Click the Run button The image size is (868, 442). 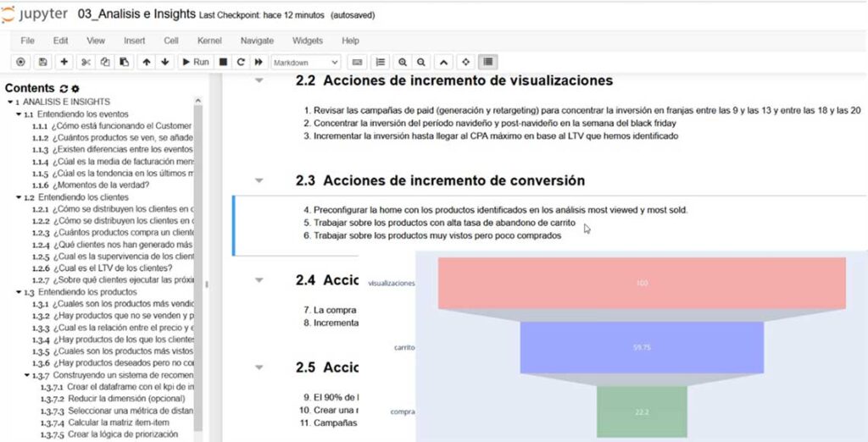point(196,62)
